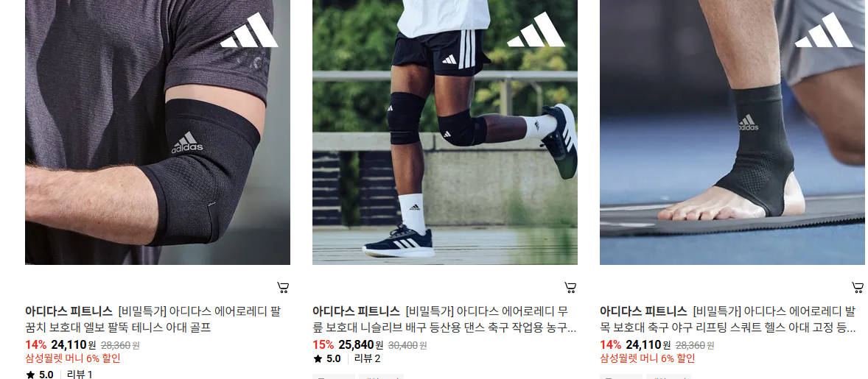Add the ankle guard to cart

click(858, 287)
